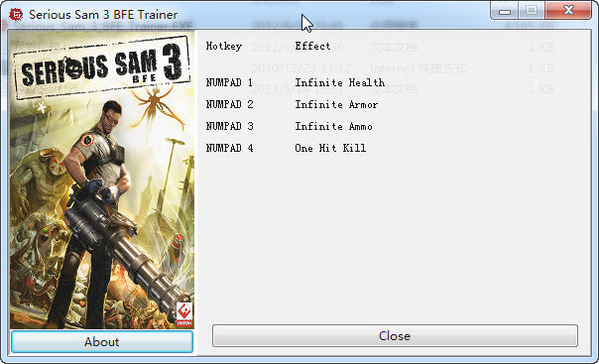The image size is (599, 364).
Task: Maximize the trainer window
Action: (x=532, y=10)
